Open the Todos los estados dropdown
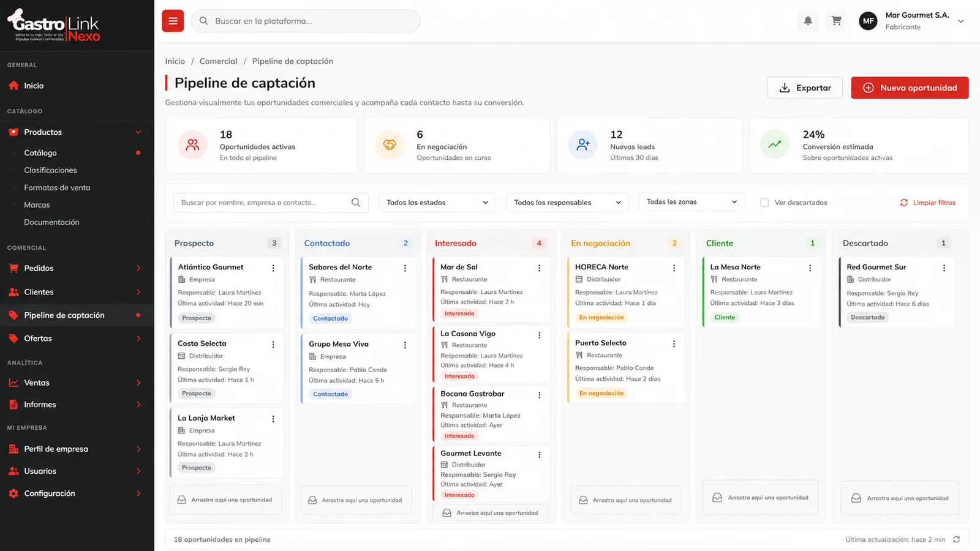Viewport: 980px width, 551px height. pos(437,203)
